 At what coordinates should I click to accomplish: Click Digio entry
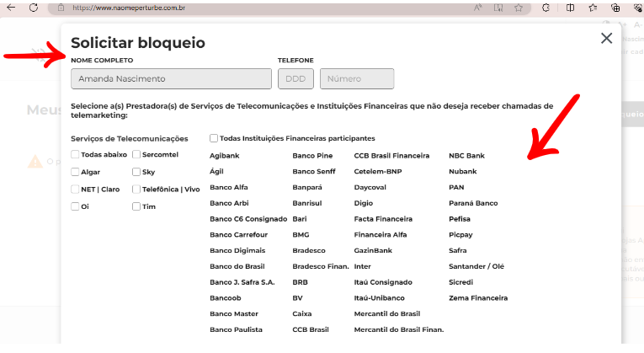coord(364,203)
